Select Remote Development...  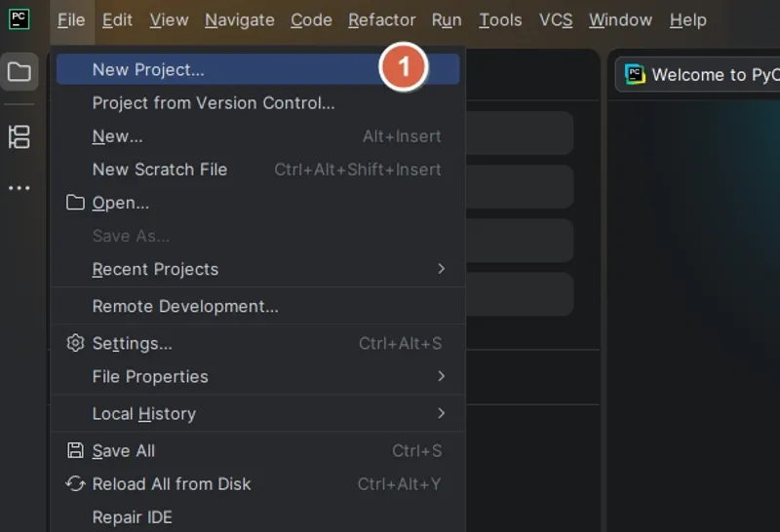pos(257,306)
